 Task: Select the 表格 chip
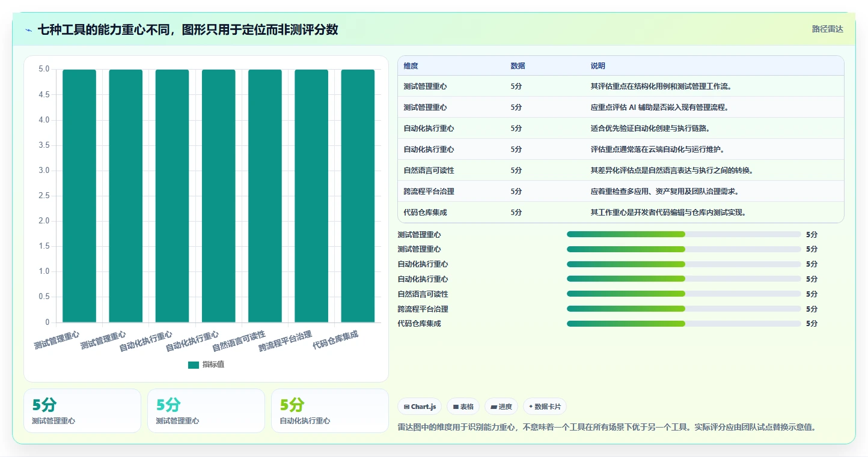pyautogui.click(x=463, y=407)
